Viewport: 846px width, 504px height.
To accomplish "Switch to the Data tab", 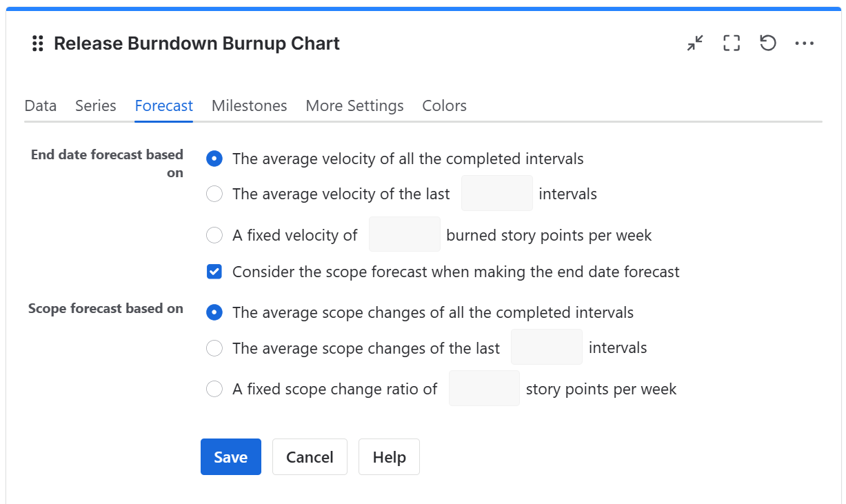I will point(40,105).
